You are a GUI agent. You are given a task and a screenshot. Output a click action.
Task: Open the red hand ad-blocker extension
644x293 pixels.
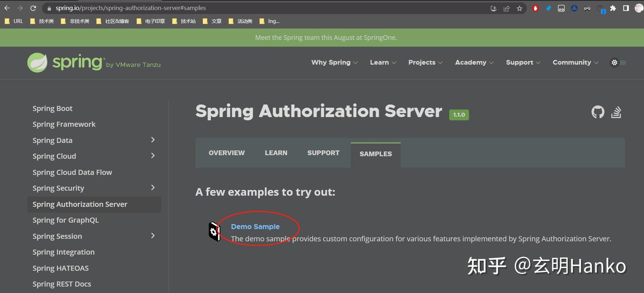pyautogui.click(x=535, y=8)
